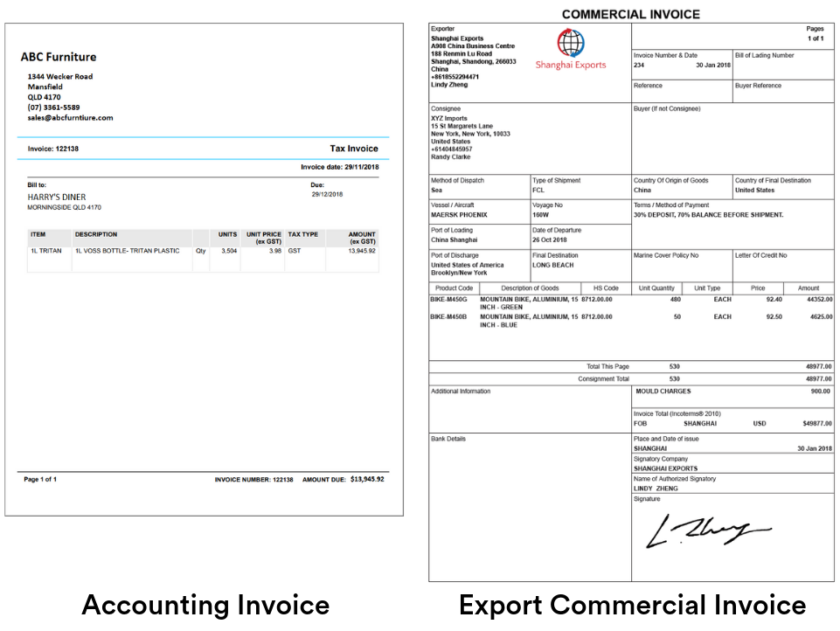
Task: Select "MORNINGSIDE QLD 4170" billing address
Action: coord(65,207)
